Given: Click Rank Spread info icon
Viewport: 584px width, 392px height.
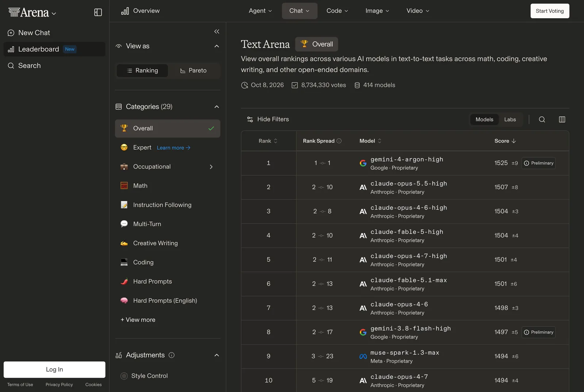Looking at the screenshot, I should (339, 141).
